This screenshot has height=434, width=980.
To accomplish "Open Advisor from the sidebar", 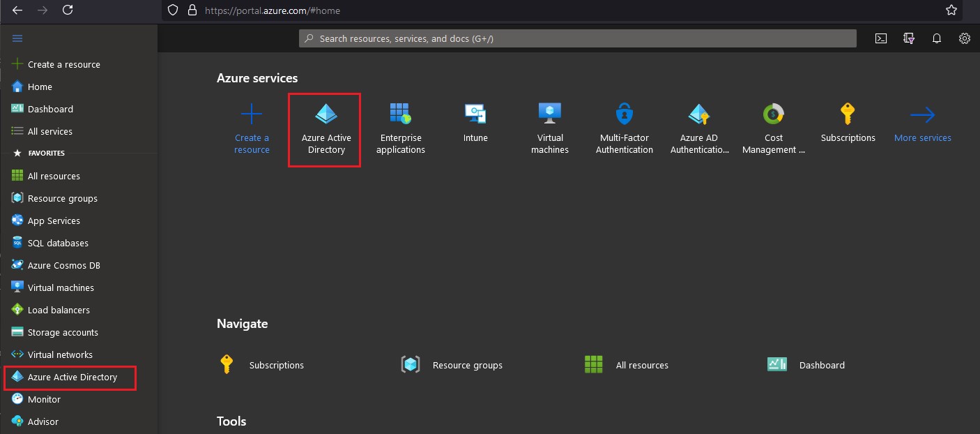I will click(43, 421).
